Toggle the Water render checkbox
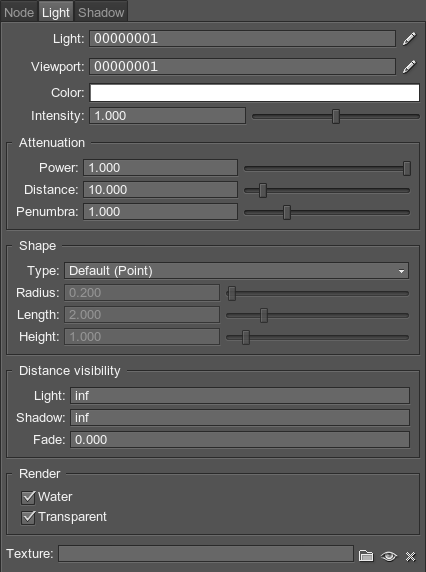The width and height of the screenshot is (426, 572). click(28, 497)
